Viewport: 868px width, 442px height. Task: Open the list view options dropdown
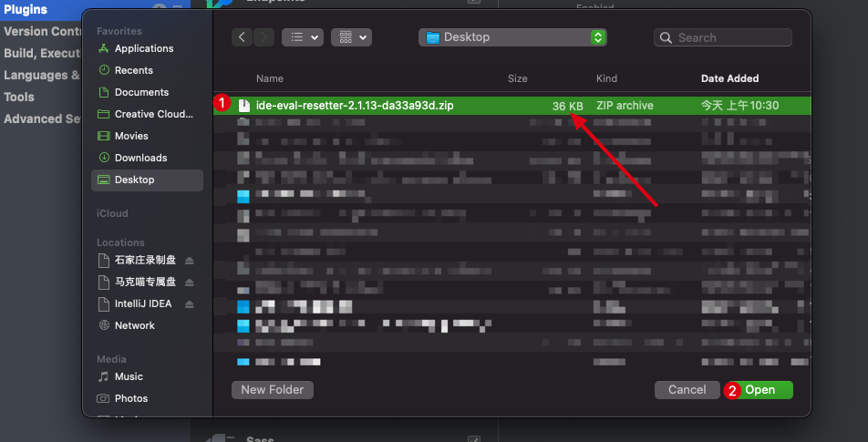[303, 37]
